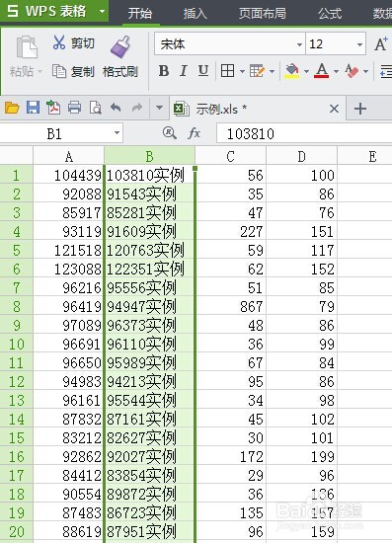Click the Paste clipboard icon
The width and height of the screenshot is (392, 543).
[27, 46]
